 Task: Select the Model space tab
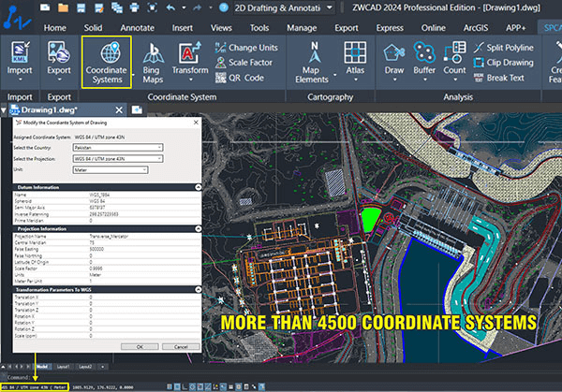tap(41, 367)
